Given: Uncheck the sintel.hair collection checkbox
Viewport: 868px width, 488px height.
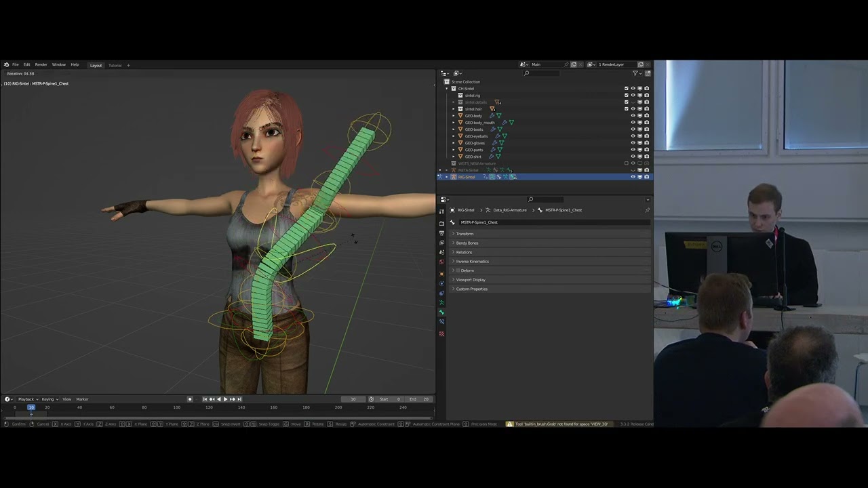Looking at the screenshot, I should pyautogui.click(x=626, y=109).
